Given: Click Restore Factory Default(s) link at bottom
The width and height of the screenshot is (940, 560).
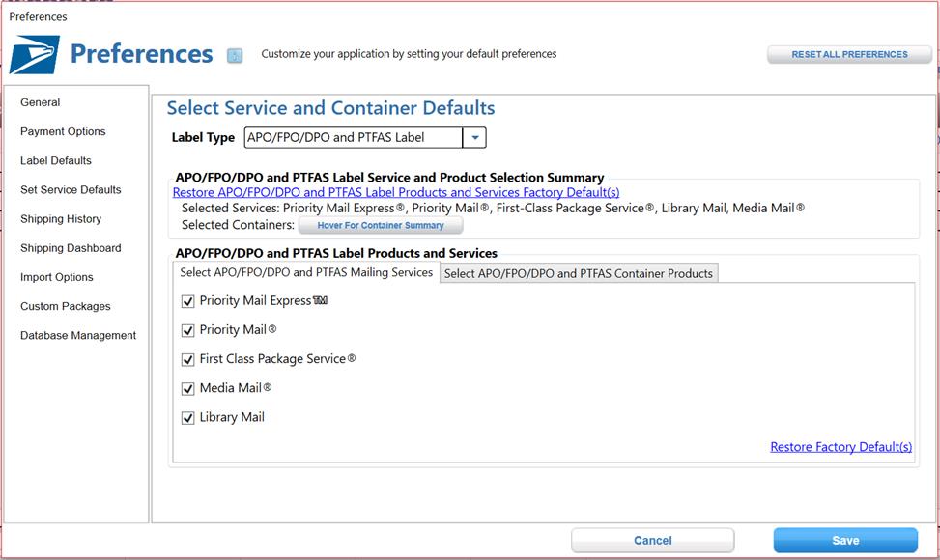Looking at the screenshot, I should coord(841,447).
